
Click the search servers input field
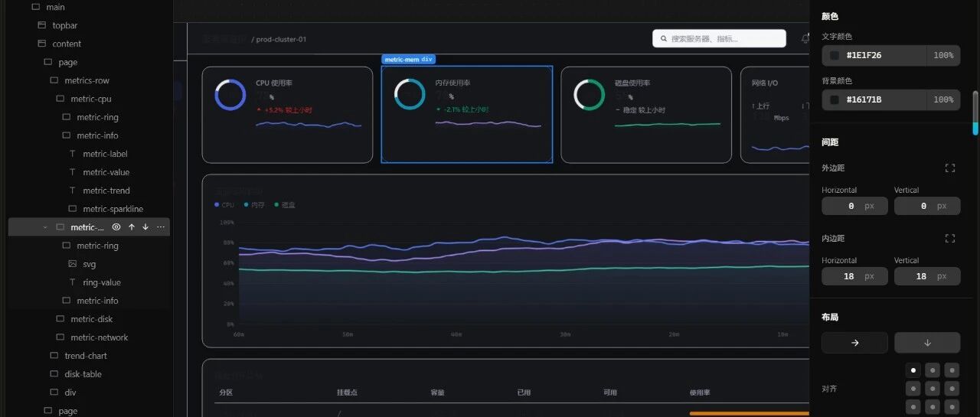[719, 38]
